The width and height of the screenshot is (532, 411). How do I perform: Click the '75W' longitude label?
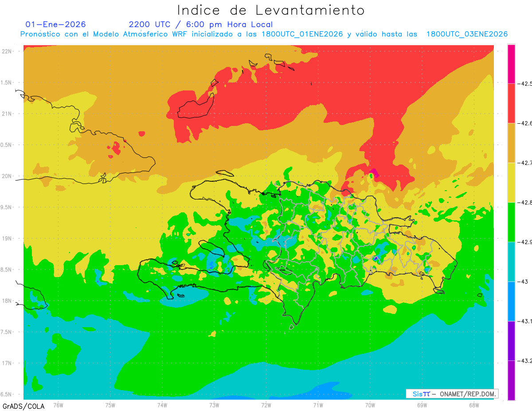coord(110,405)
